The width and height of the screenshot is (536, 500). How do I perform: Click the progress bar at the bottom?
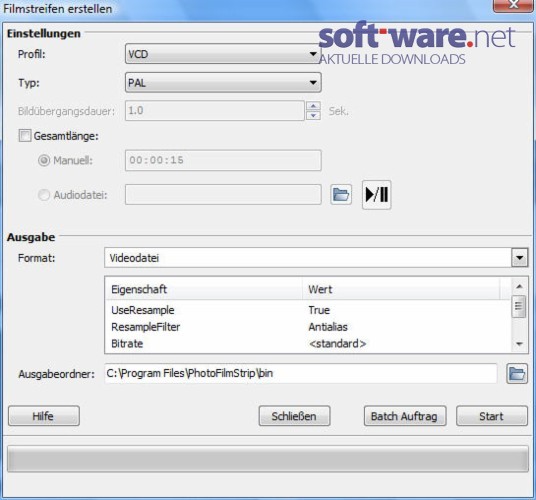tap(268, 459)
